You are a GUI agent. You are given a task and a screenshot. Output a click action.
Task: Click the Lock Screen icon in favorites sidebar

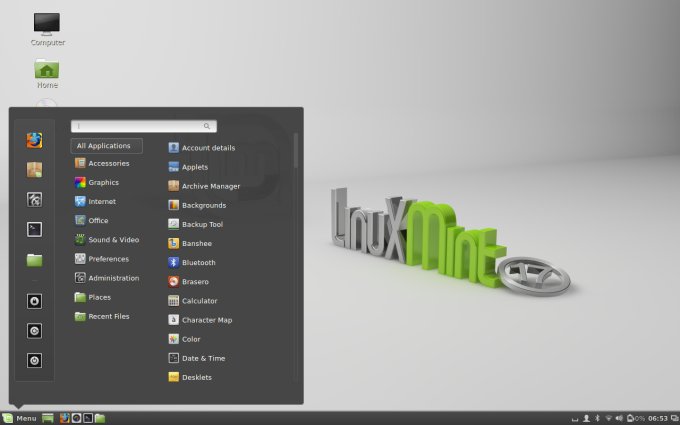[x=34, y=301]
